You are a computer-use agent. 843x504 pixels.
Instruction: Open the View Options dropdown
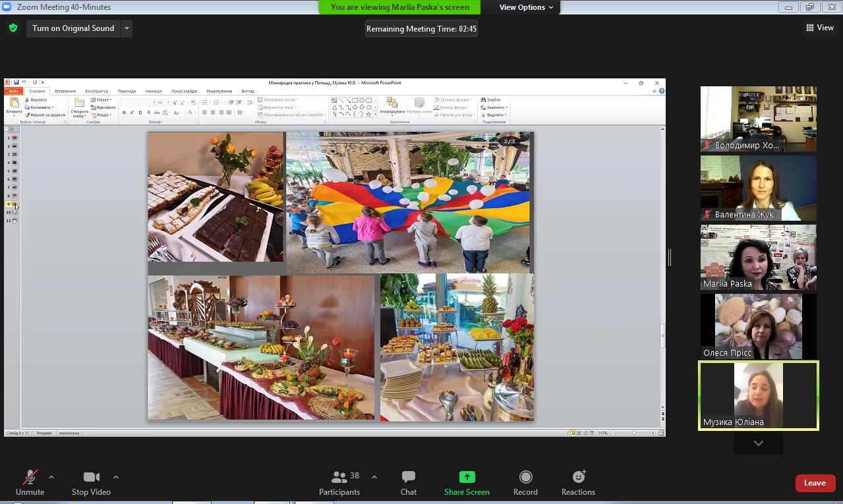tap(526, 7)
